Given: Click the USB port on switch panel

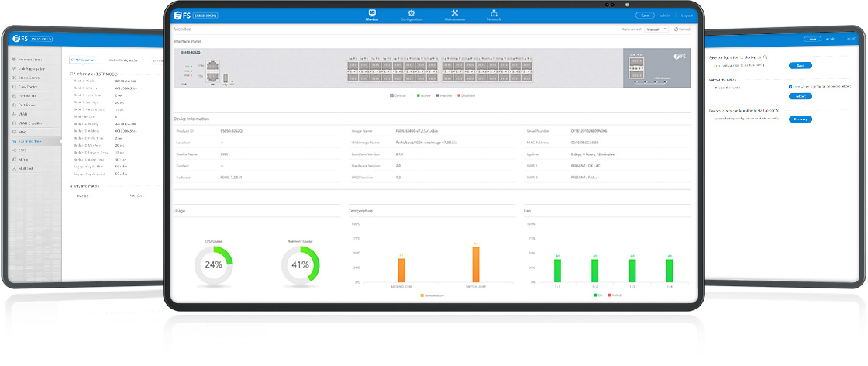Looking at the screenshot, I should 226,78.
